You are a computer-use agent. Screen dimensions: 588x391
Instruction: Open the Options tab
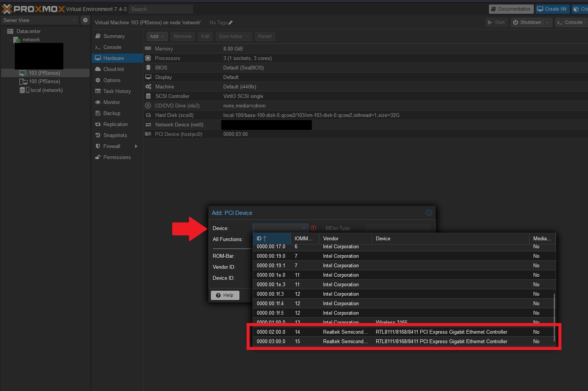118,80
